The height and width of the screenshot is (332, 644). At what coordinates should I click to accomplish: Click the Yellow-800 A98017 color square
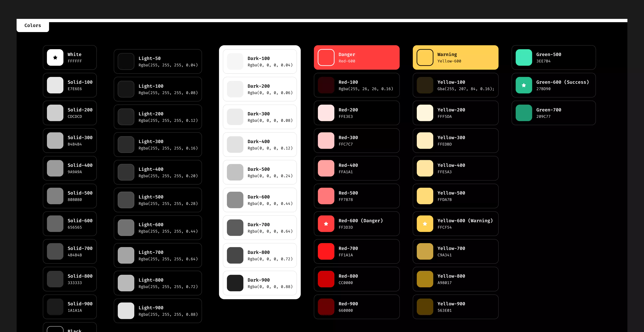click(425, 279)
